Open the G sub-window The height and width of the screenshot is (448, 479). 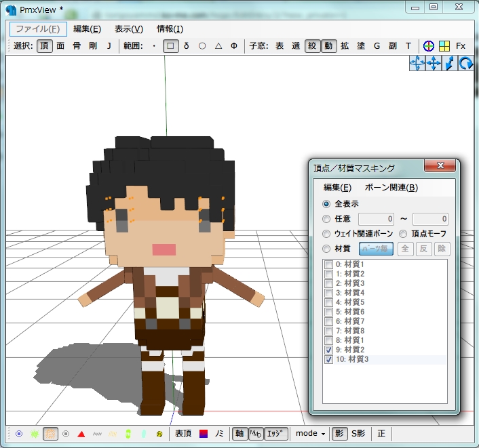(377, 46)
